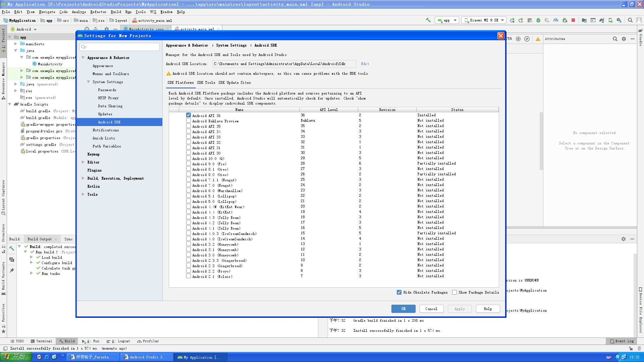Screen dimensions: 644x362
Task: Click search icon in Attributes panel
Action: tap(615, 39)
